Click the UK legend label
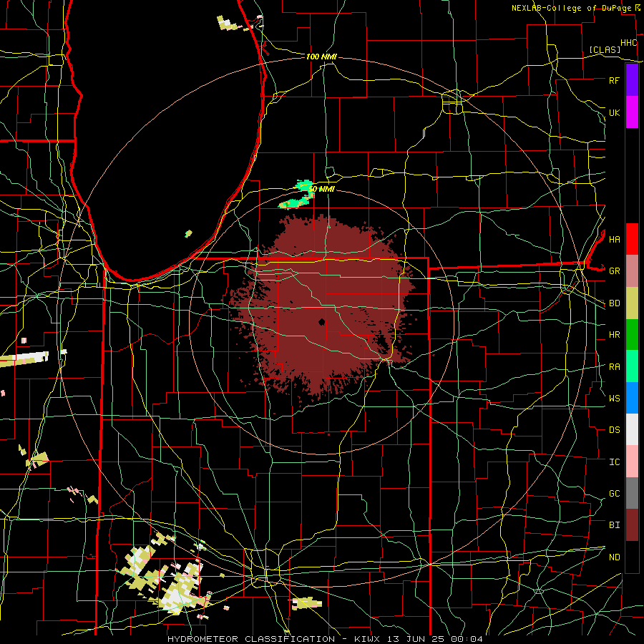This screenshot has height=644, width=644. (614, 112)
